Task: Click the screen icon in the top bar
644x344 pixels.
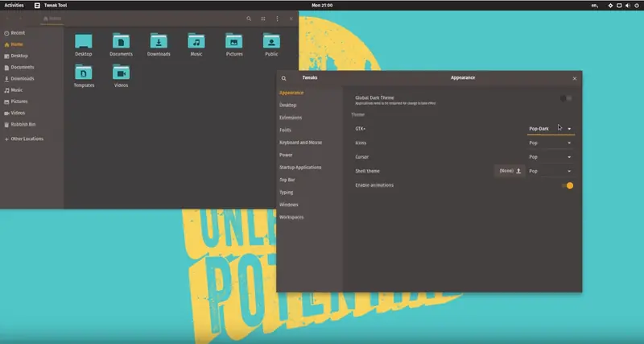Action: tap(619, 6)
